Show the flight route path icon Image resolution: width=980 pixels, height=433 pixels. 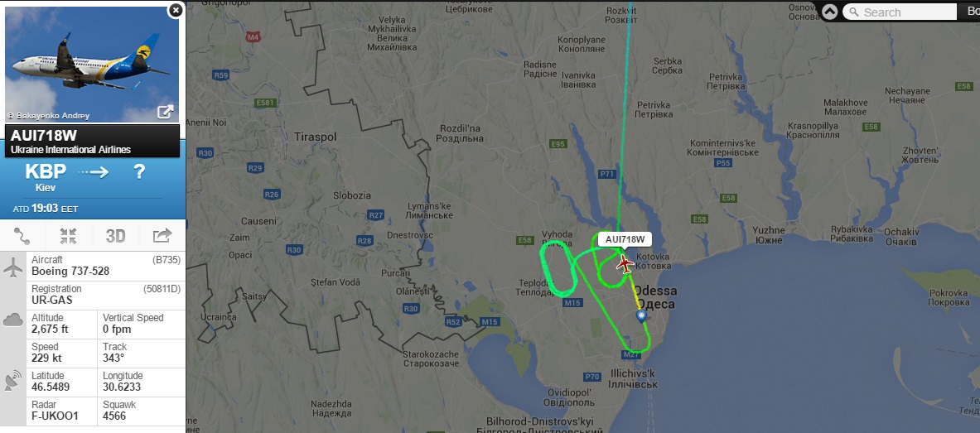[x=22, y=236]
